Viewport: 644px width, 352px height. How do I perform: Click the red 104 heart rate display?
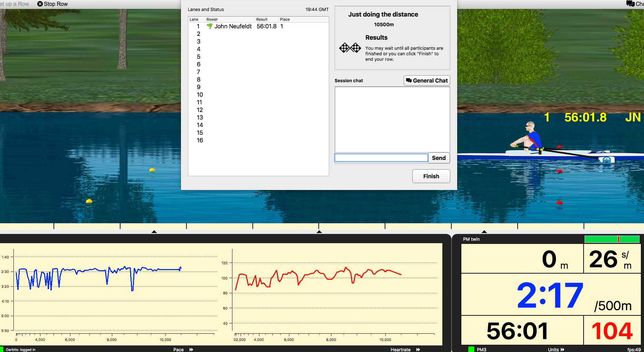[x=612, y=331]
